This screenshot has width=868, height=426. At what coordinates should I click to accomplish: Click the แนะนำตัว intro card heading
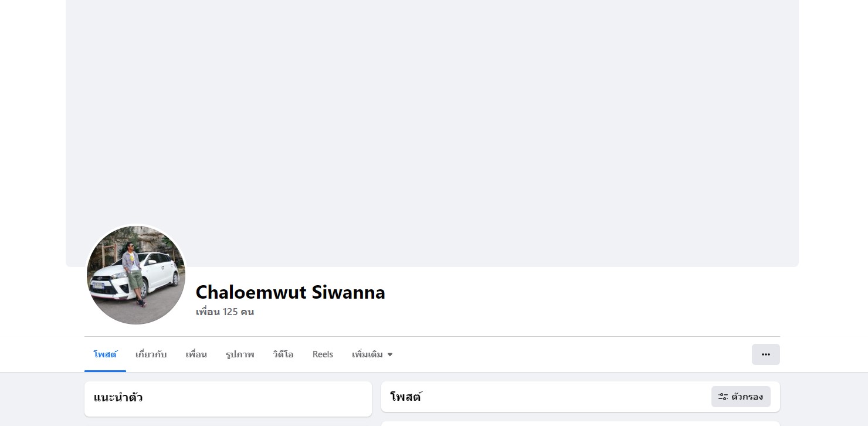click(x=118, y=397)
